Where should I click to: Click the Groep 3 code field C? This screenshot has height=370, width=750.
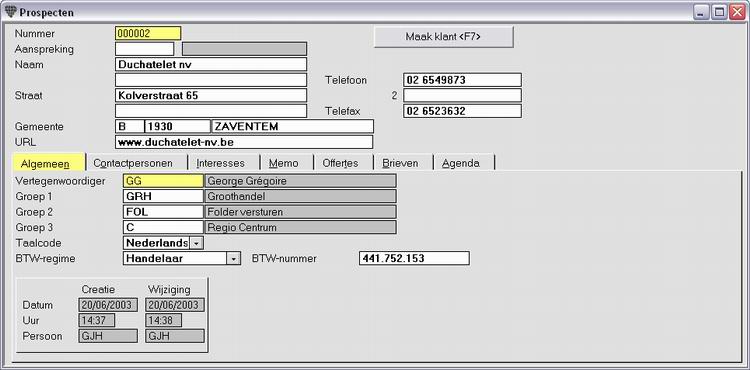coord(163,227)
